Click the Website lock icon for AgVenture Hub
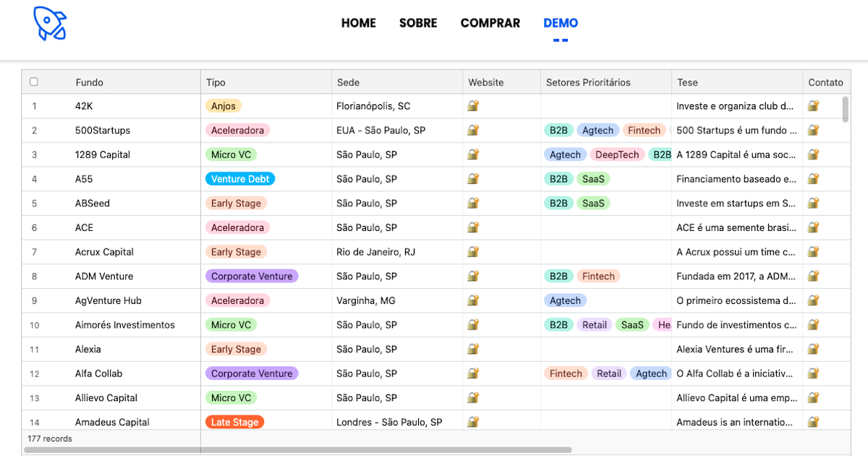868x456 pixels. (x=473, y=300)
